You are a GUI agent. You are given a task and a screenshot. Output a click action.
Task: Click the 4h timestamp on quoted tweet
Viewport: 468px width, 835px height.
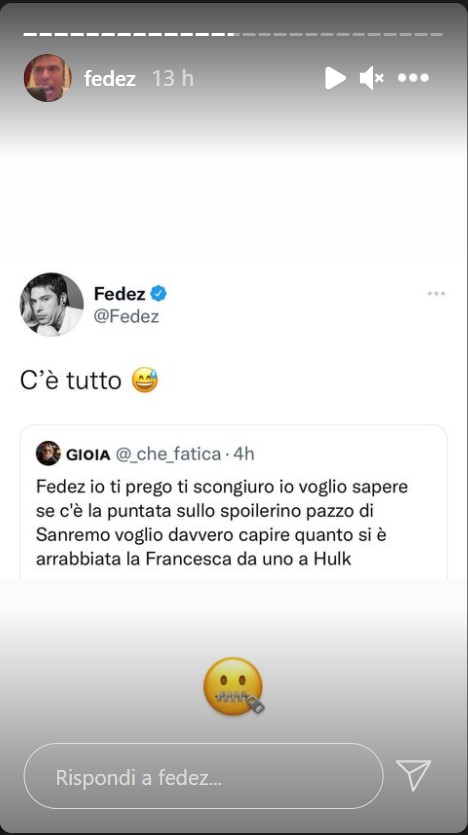[x=244, y=454]
